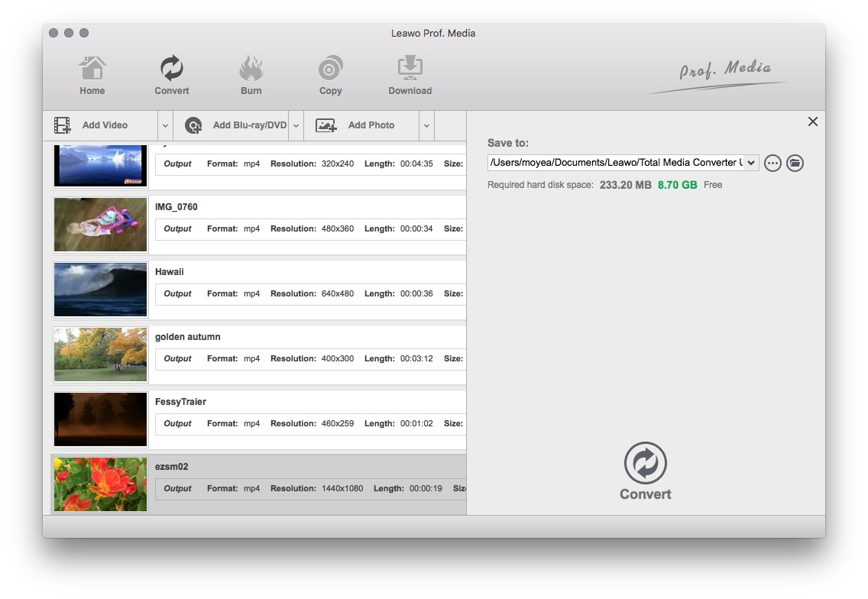Start conversion with the big Convert button
The width and height of the screenshot is (868, 599).
point(646,471)
